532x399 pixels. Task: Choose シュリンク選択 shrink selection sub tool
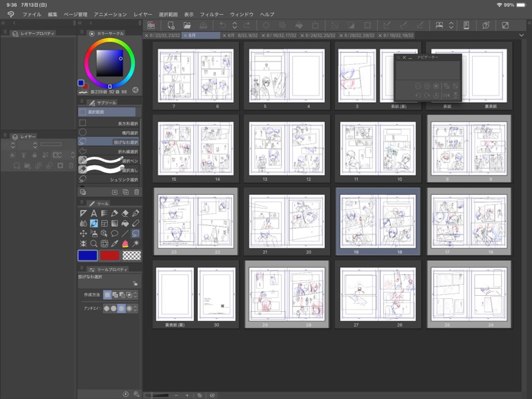(109, 179)
